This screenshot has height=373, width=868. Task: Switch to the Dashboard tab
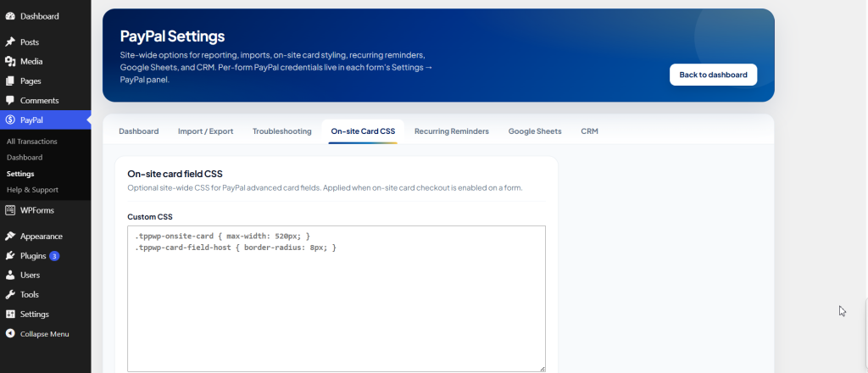(x=139, y=131)
